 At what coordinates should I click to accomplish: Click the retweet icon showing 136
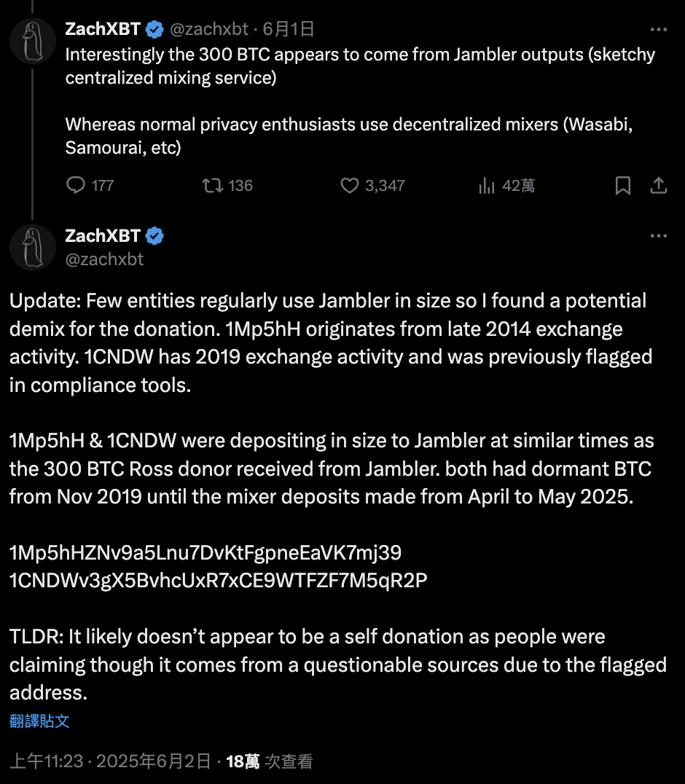pos(212,186)
